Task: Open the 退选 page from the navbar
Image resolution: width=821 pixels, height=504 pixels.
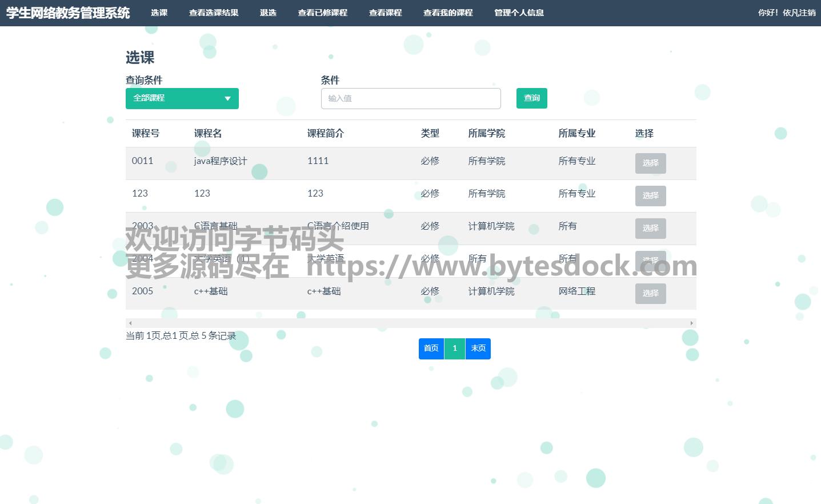Action: point(268,13)
